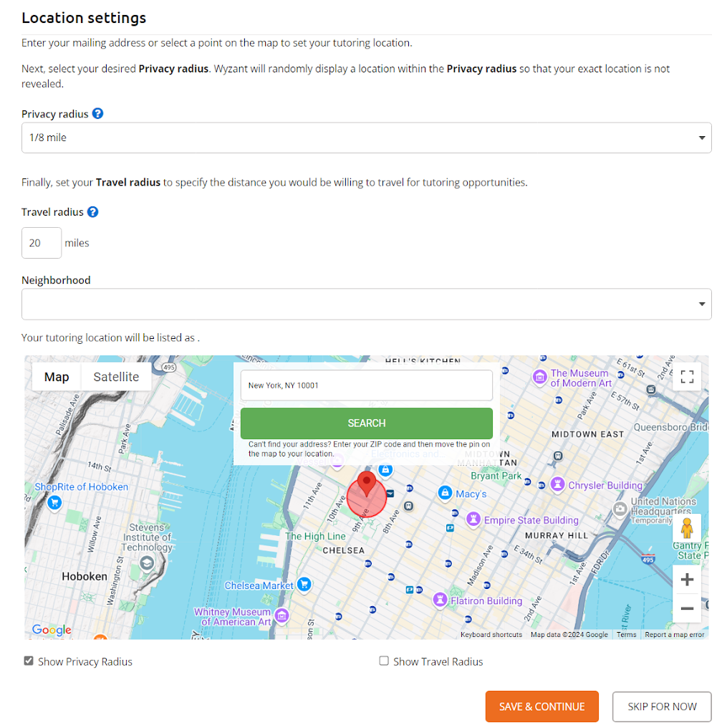Open the Privacy radius help tooltip
717x728 pixels.
coord(98,113)
